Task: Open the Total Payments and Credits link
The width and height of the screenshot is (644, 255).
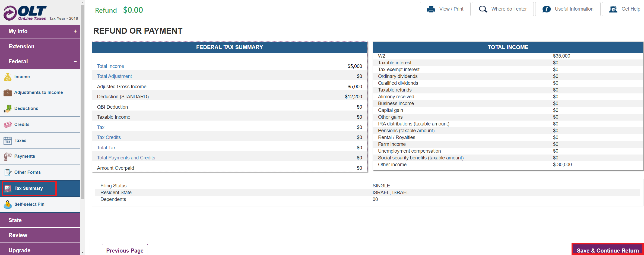Action: pyautogui.click(x=126, y=158)
